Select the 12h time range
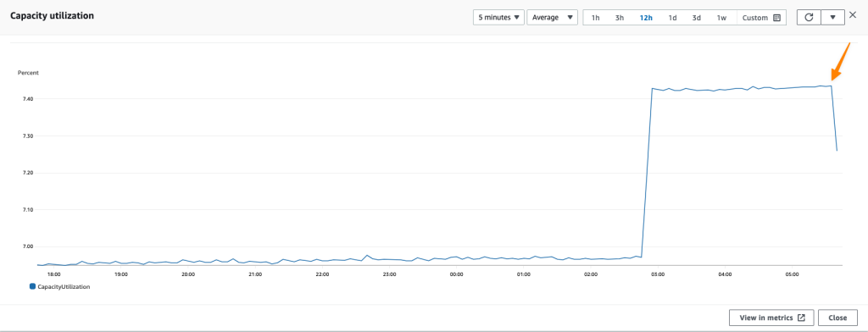The image size is (868, 332). (x=646, y=17)
